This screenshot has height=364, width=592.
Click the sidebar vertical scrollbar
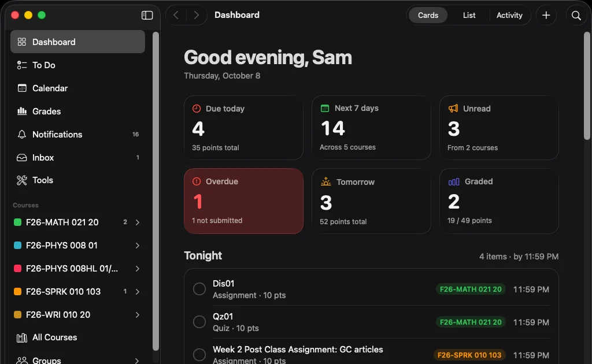156,191
